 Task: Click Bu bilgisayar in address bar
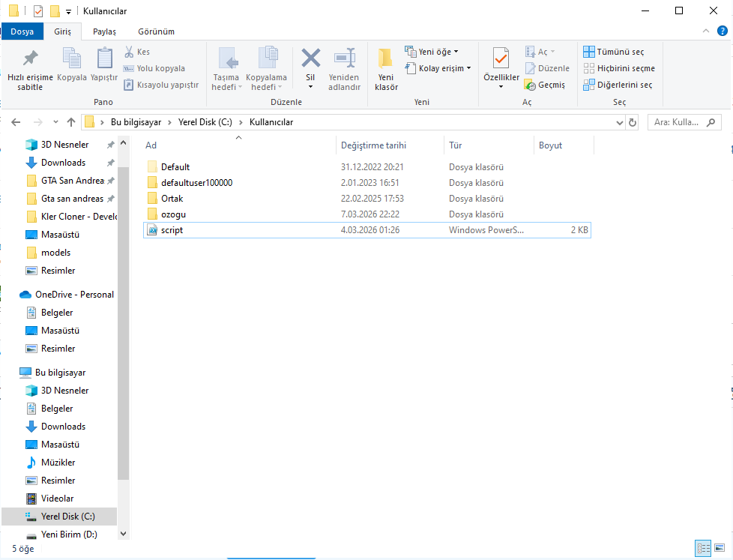click(136, 122)
